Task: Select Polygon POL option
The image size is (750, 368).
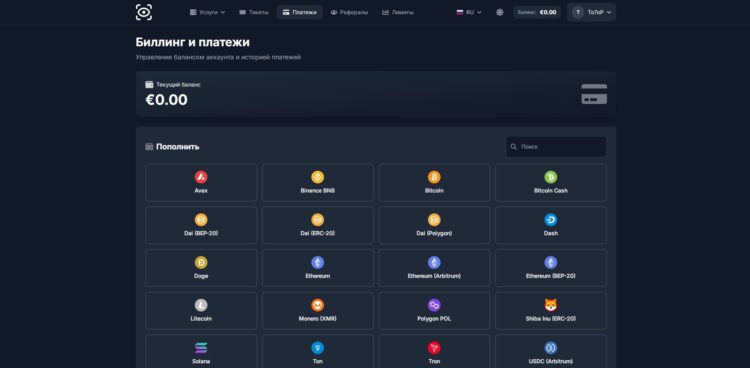Action: (x=434, y=311)
